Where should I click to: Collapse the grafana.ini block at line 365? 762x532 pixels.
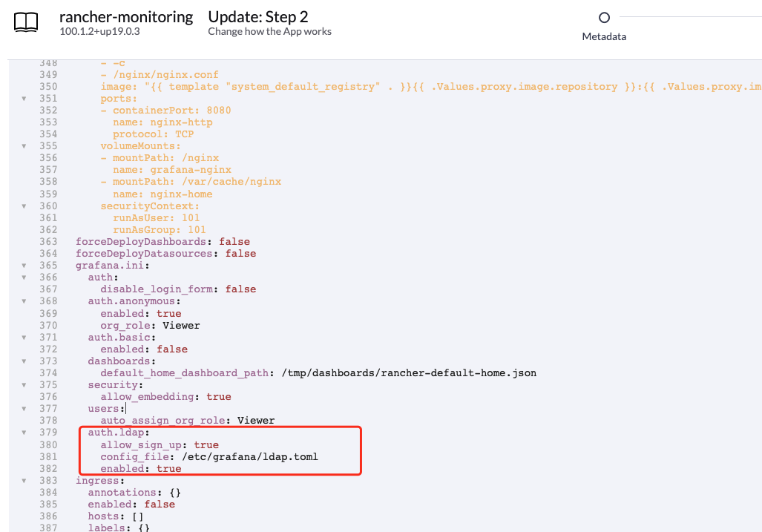tap(24, 266)
